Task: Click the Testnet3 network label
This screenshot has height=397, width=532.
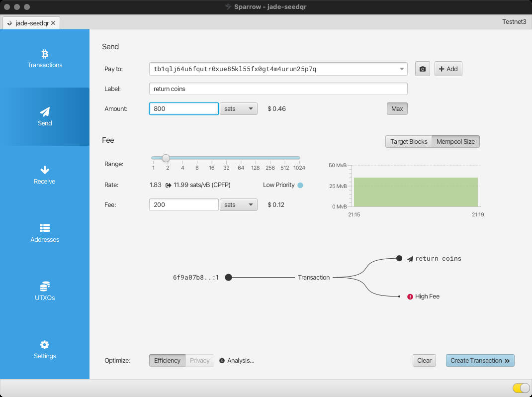Action: pyautogui.click(x=514, y=22)
